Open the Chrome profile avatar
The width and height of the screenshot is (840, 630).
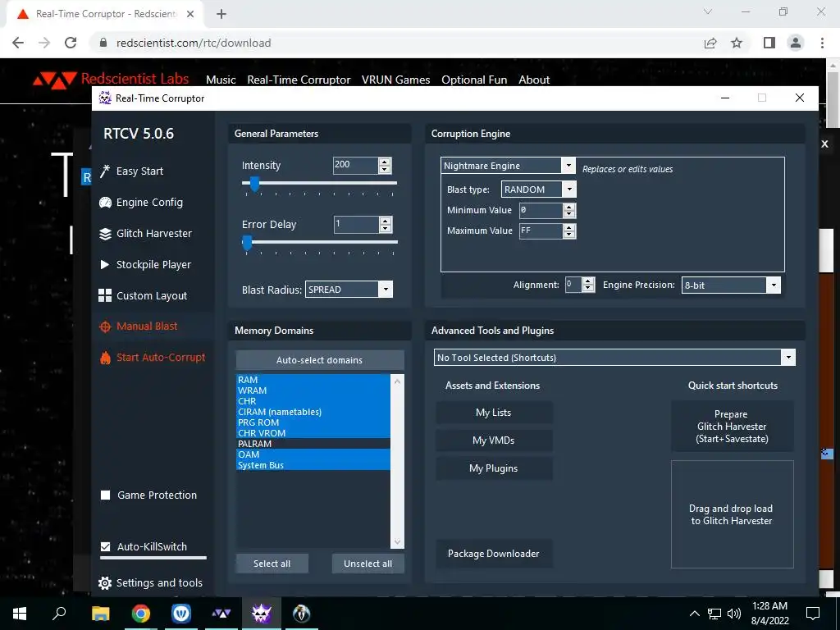796,43
